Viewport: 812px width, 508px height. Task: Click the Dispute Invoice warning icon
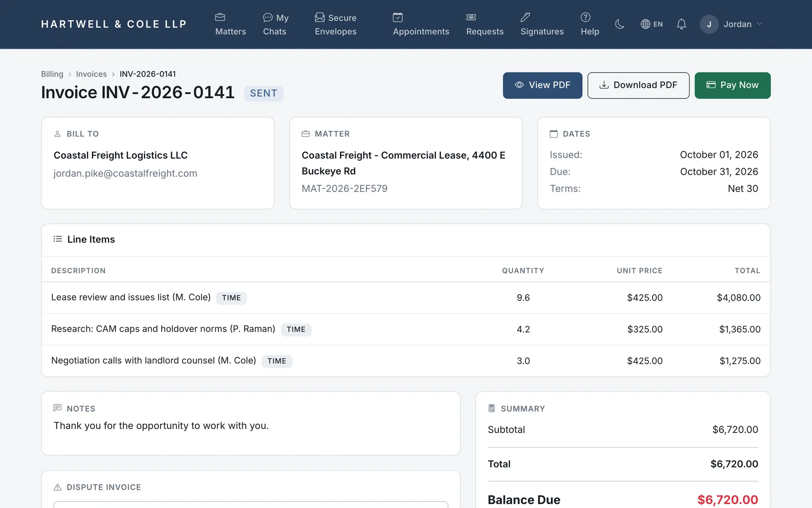click(57, 487)
